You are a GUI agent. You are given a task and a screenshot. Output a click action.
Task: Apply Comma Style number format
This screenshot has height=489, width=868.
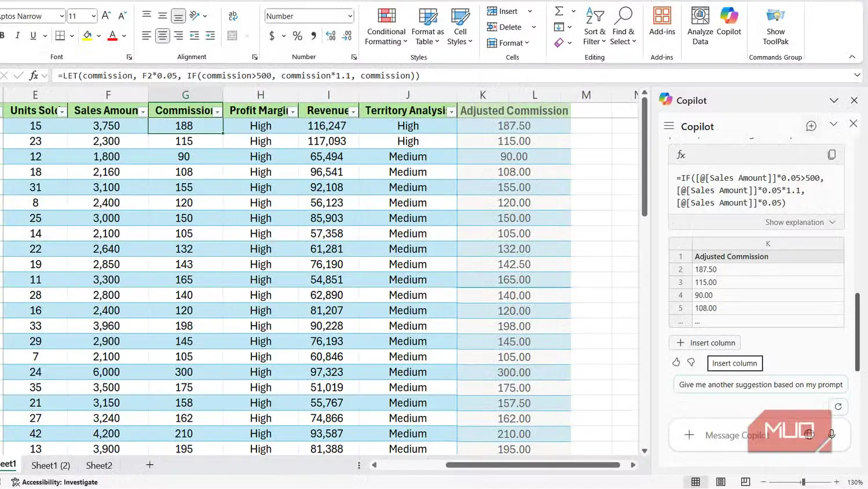point(313,36)
